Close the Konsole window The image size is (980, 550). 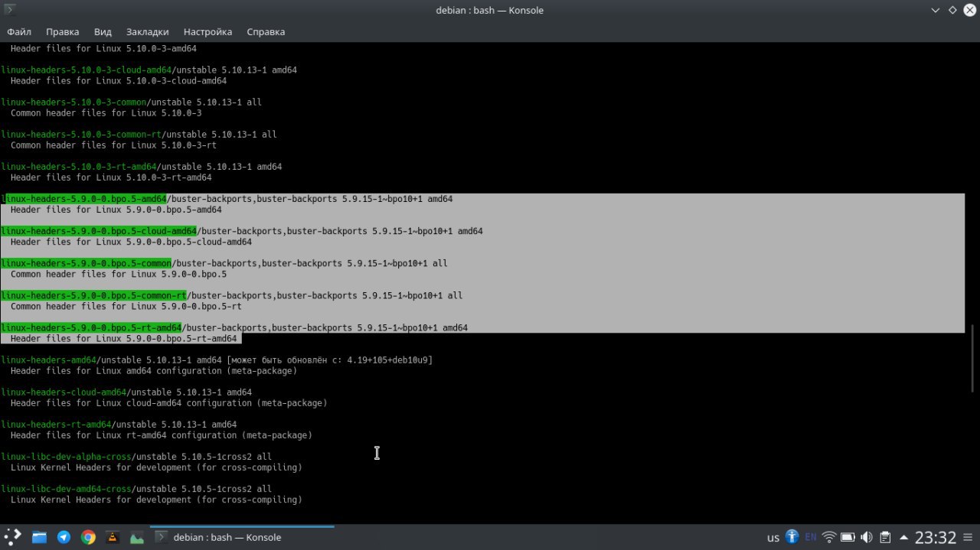click(969, 10)
